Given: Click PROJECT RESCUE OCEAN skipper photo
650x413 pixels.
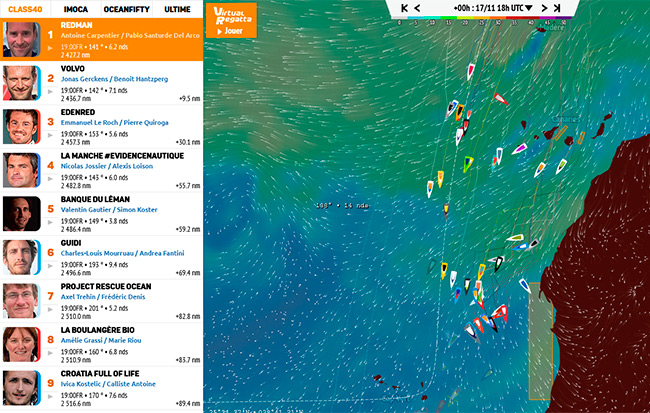Looking at the screenshot, I should (21, 301).
